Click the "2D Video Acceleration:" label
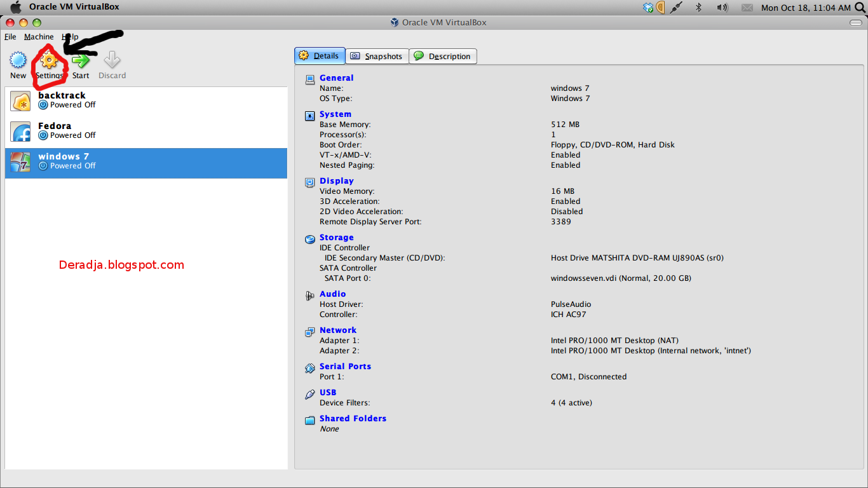868x488 pixels. 362,212
